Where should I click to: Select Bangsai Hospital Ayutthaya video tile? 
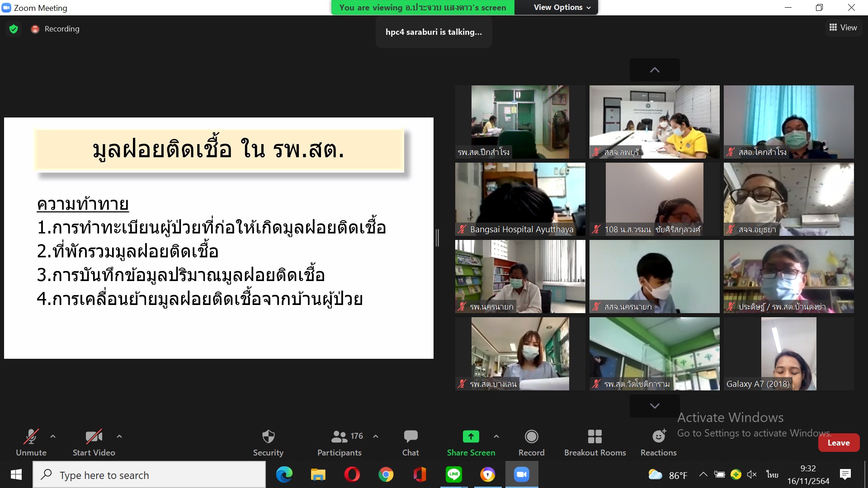coord(520,199)
